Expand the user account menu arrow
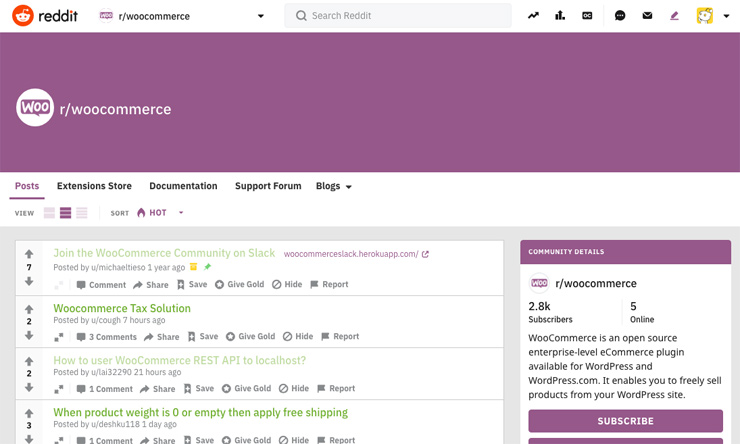 pyautogui.click(x=726, y=16)
